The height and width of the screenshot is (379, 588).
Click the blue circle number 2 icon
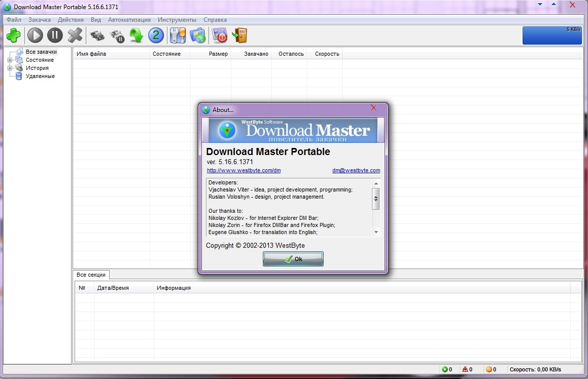click(x=156, y=35)
